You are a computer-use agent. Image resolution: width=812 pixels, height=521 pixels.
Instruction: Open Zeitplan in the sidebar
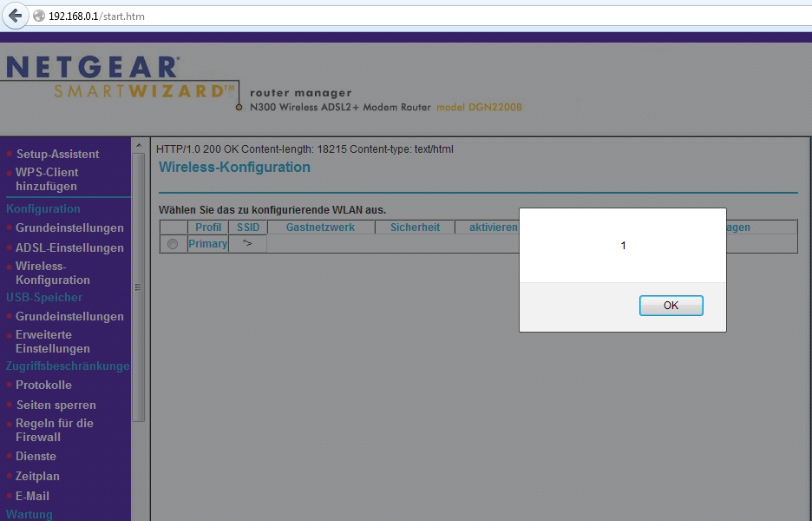[39, 476]
